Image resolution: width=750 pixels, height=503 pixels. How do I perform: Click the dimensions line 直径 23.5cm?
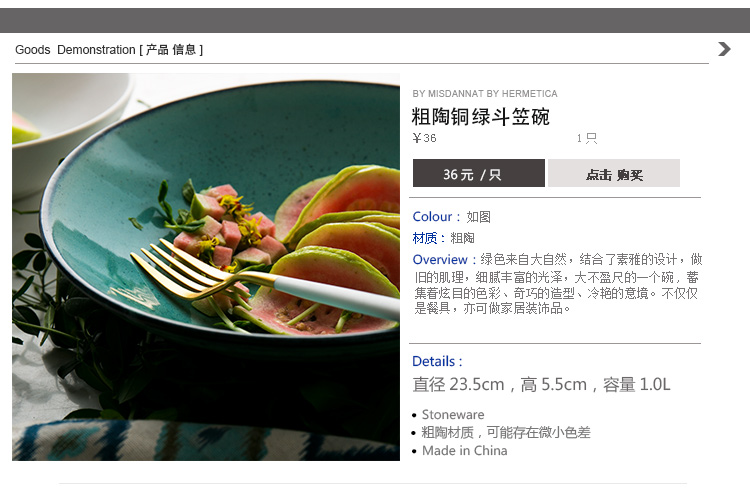point(541,384)
